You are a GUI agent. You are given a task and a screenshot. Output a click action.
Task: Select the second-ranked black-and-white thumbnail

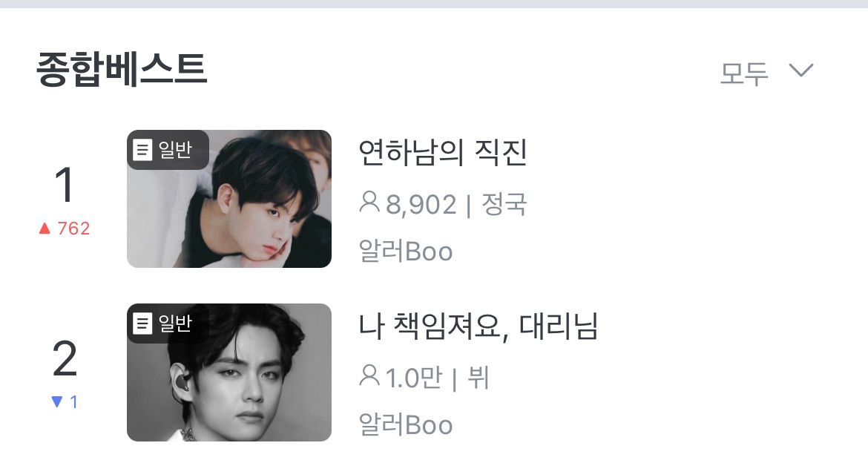[x=229, y=372]
